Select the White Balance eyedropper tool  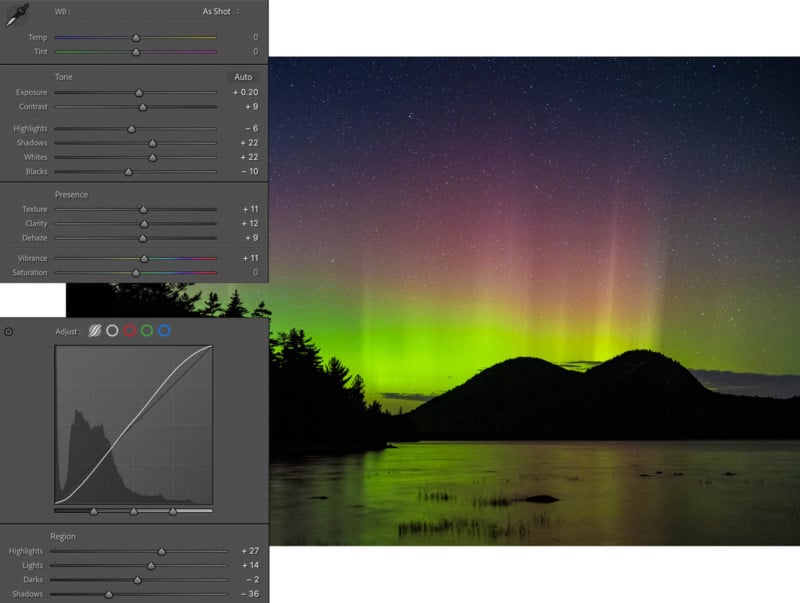[16, 15]
